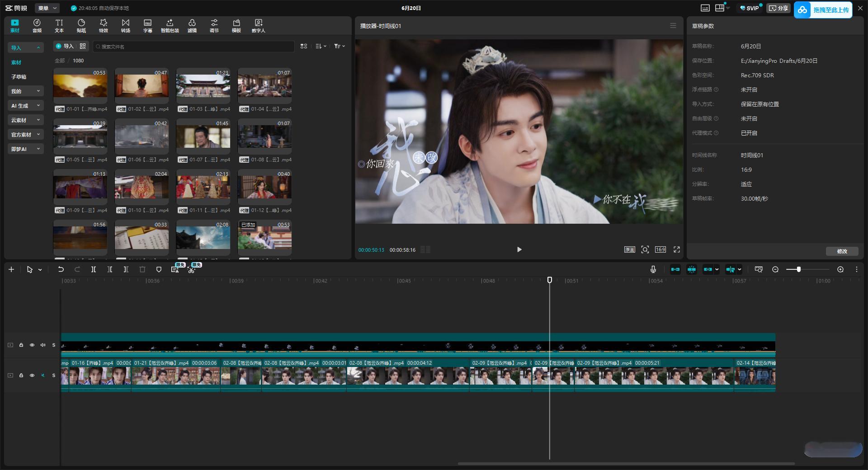The width and height of the screenshot is (868, 470).
Task: Open the sort order dropdown in media panel
Action: tap(321, 46)
